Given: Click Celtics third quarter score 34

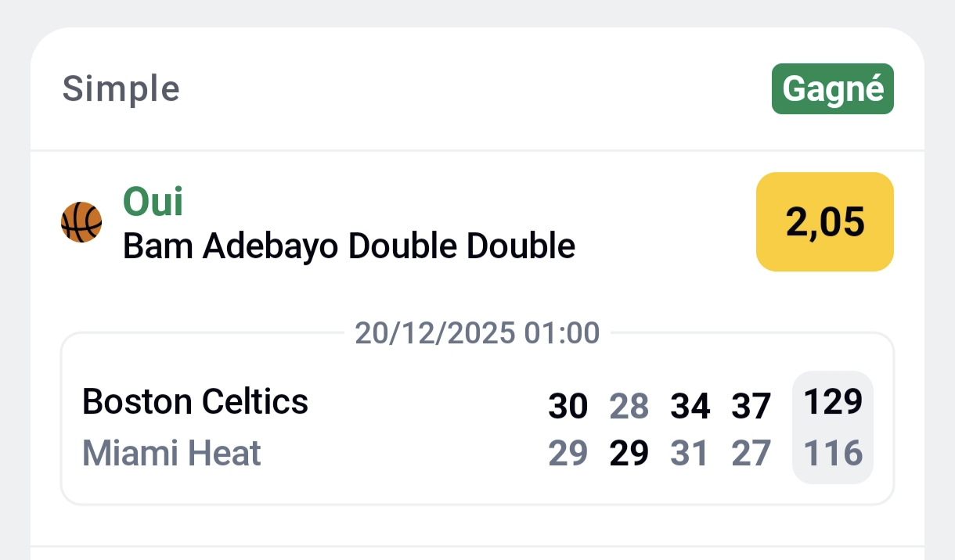Looking at the screenshot, I should point(690,407).
